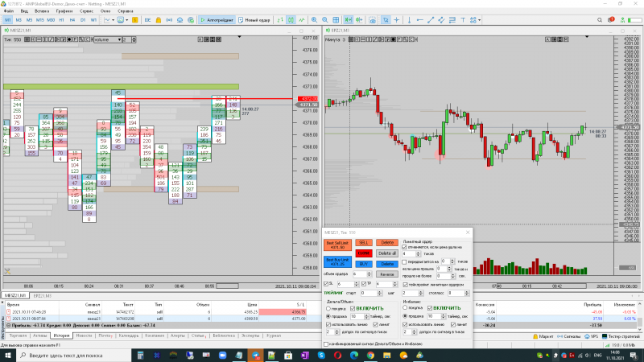Screen dimensions: 644x362
Task: Select покупка radio in Дельта/Объем
Action: [328, 308]
